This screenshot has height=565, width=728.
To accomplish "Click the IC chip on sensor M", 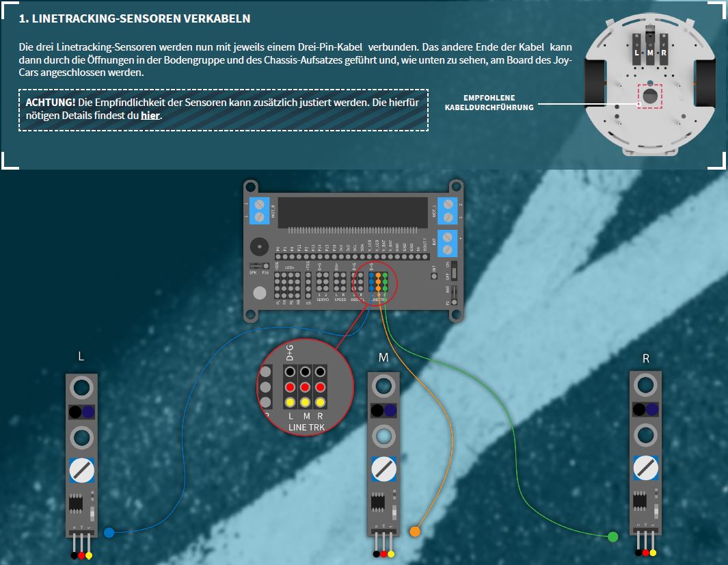I will pos(378,502).
